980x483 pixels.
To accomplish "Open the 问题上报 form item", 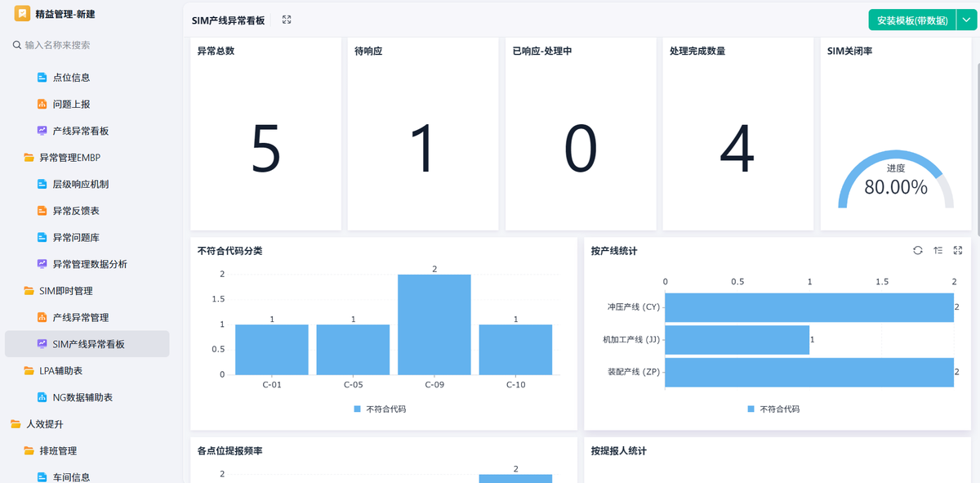I will 71,105.
